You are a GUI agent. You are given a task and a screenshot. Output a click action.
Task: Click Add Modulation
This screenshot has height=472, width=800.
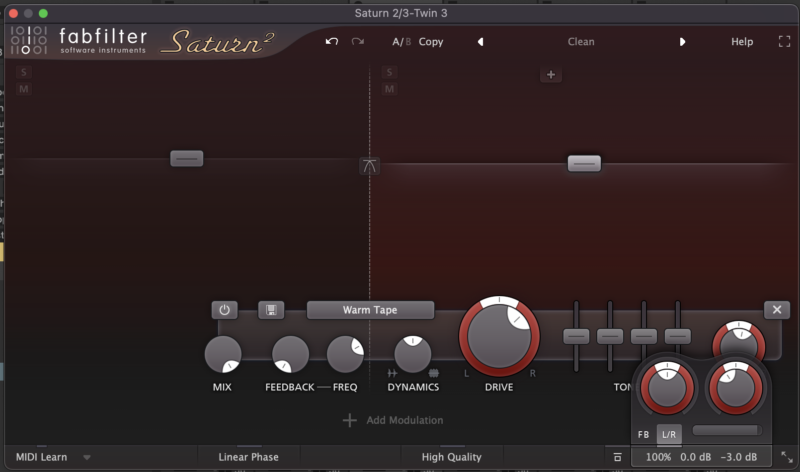tap(405, 420)
